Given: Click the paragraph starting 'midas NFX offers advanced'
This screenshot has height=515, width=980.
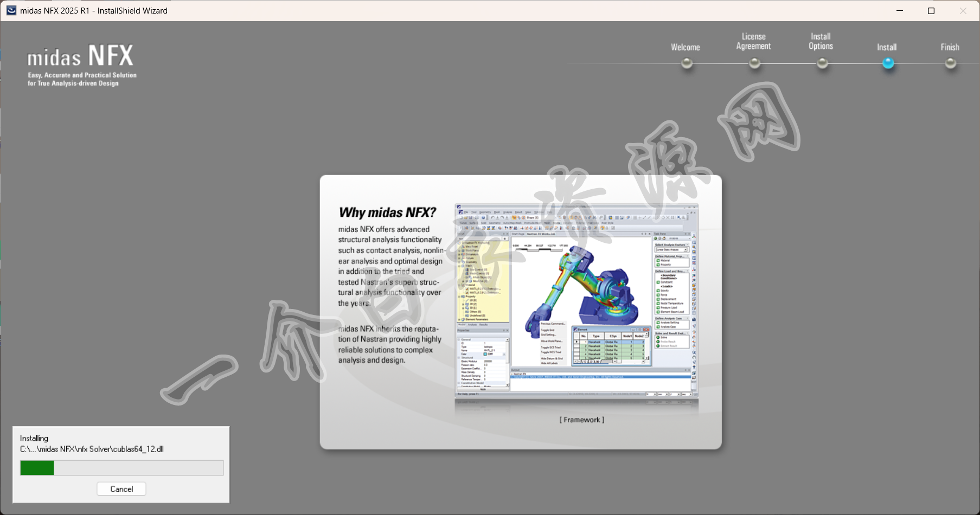Looking at the screenshot, I should tap(391, 266).
